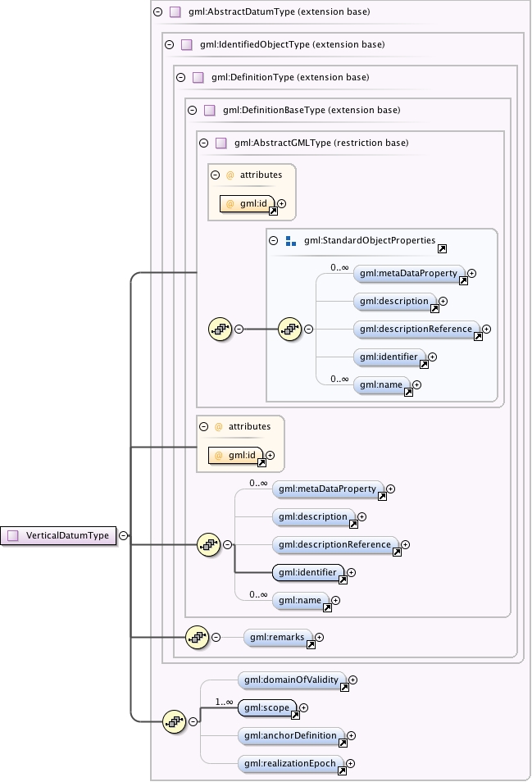Image resolution: width=532 pixels, height=782 pixels.
Task: Select the VerticalDatumType node
Action: pos(58,535)
